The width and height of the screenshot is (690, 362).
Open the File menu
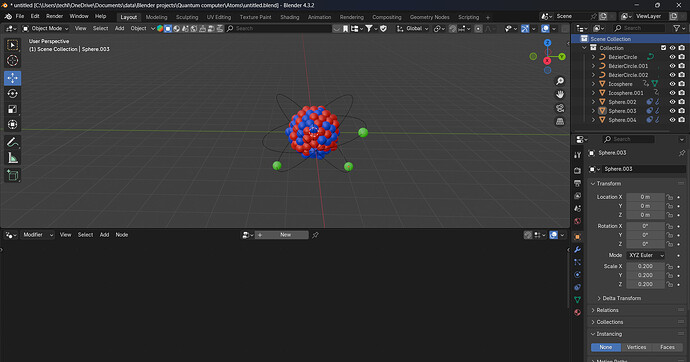coord(20,16)
